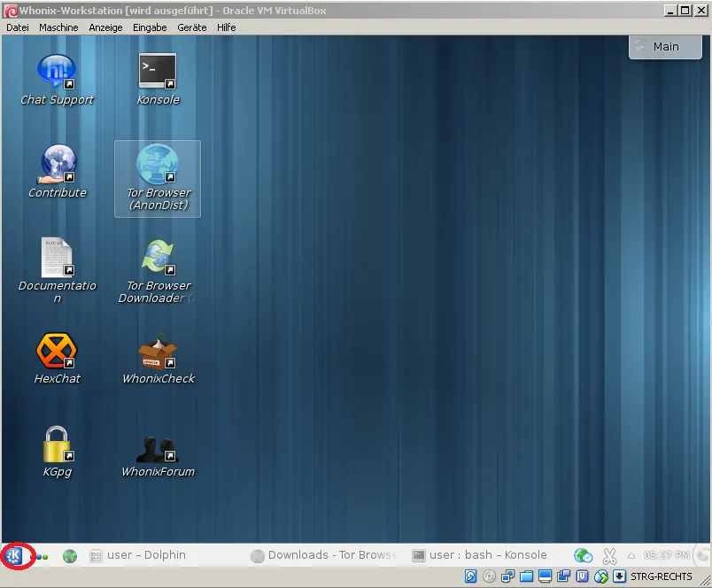Maximize the VirtualBox window
The image size is (712, 588).
685,11
